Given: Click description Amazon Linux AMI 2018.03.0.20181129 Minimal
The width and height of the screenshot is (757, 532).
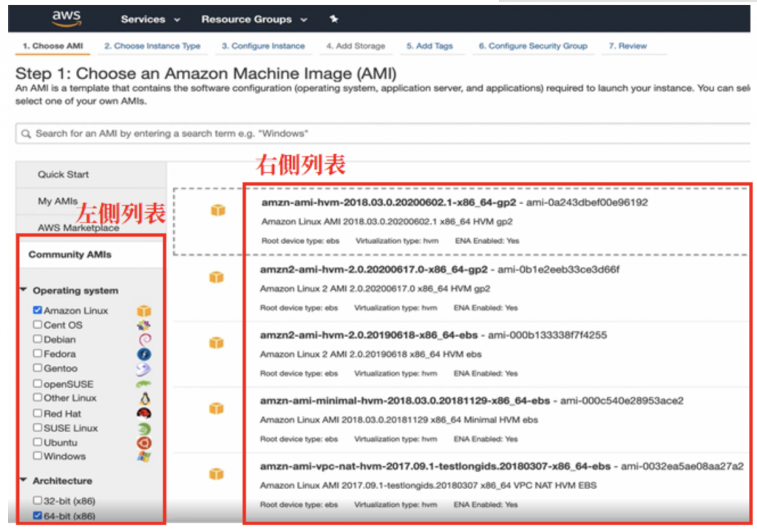Looking at the screenshot, I should (x=398, y=420).
